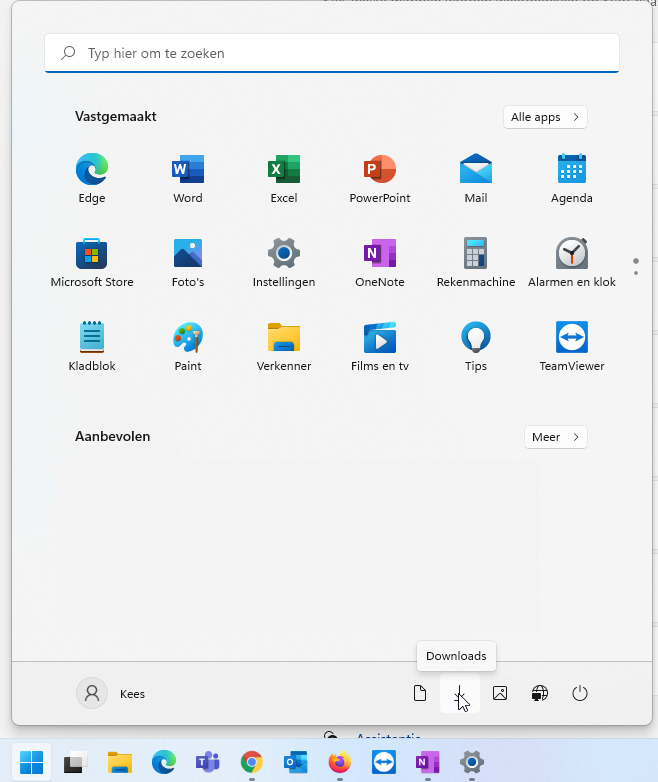Open the Network shortcut icon
Screen dimensions: 658x782
(x=540, y=693)
